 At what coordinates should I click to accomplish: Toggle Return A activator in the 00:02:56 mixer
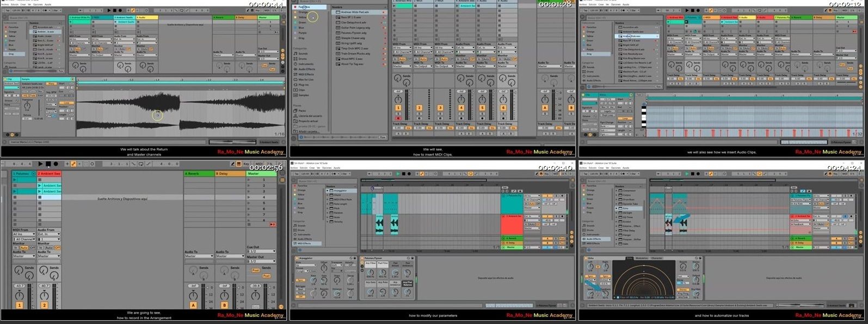click(x=192, y=306)
